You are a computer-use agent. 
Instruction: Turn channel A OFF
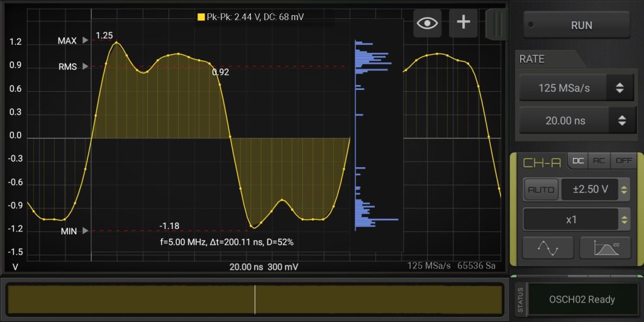623,161
